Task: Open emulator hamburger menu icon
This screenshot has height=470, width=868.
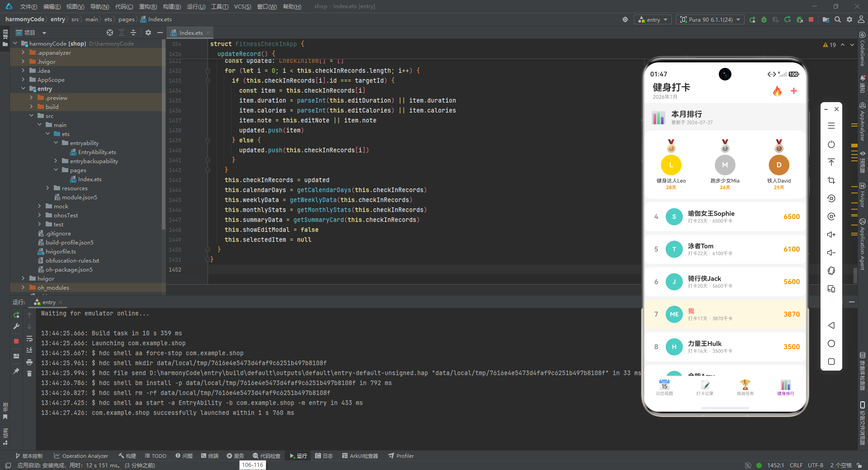Action: (x=831, y=126)
